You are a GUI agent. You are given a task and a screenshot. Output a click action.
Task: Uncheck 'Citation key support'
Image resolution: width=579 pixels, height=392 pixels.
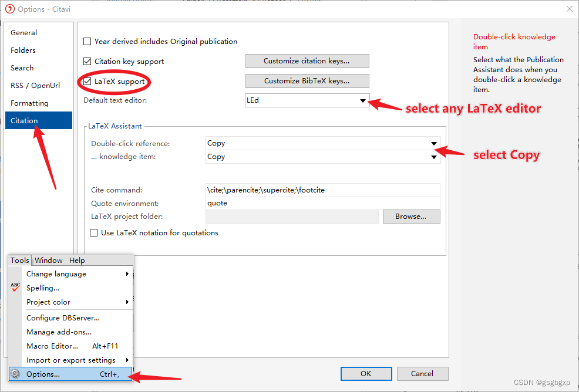[x=87, y=61]
